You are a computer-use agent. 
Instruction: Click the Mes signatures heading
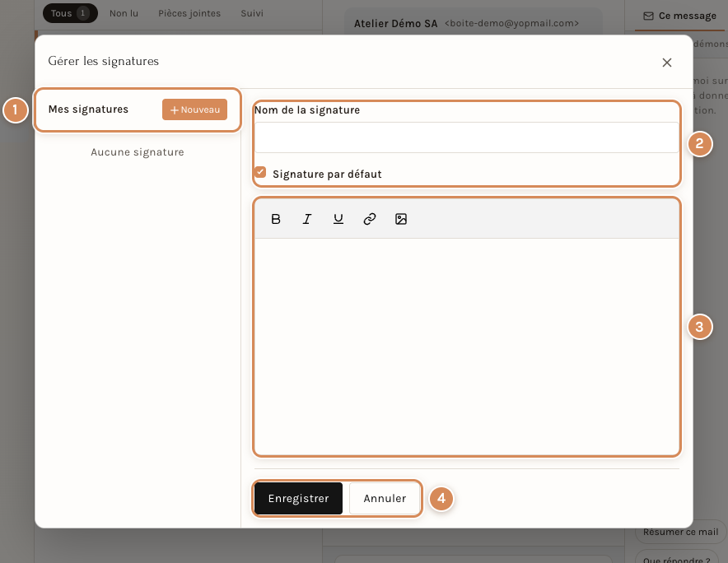click(x=88, y=109)
